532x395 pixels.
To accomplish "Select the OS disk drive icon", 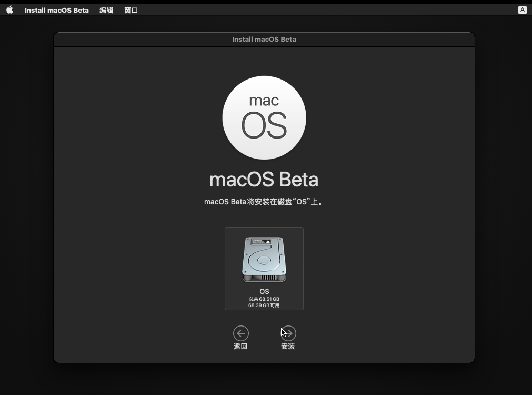I will [x=264, y=260].
